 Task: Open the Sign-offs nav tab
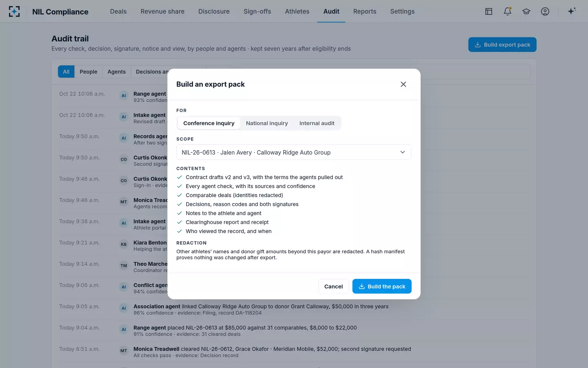(257, 11)
